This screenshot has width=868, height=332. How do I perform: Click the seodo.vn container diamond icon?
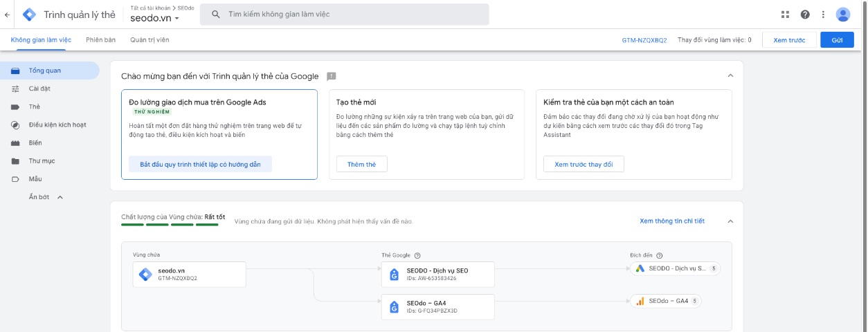click(x=145, y=274)
